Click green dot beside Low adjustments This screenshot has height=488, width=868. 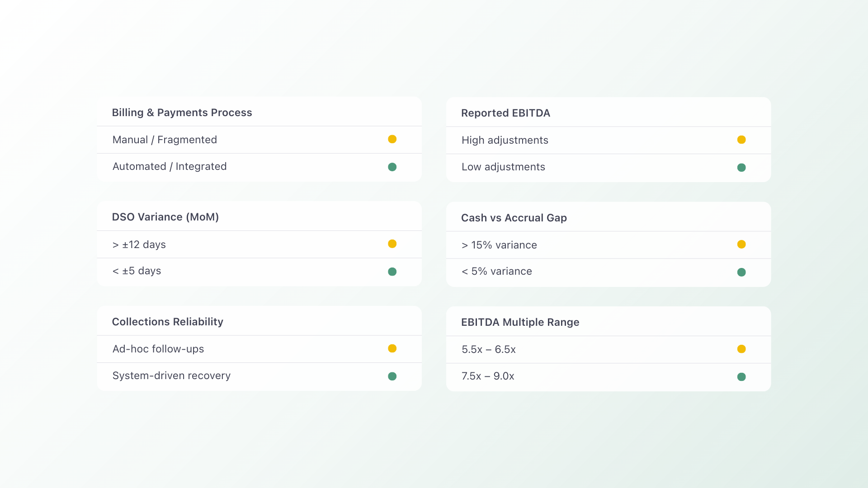[x=741, y=168]
